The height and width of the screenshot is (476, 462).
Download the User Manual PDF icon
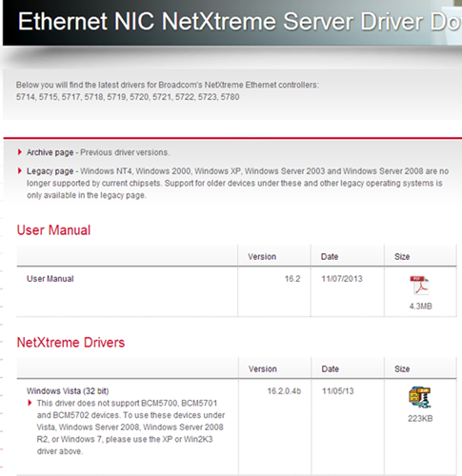pyautogui.click(x=419, y=286)
